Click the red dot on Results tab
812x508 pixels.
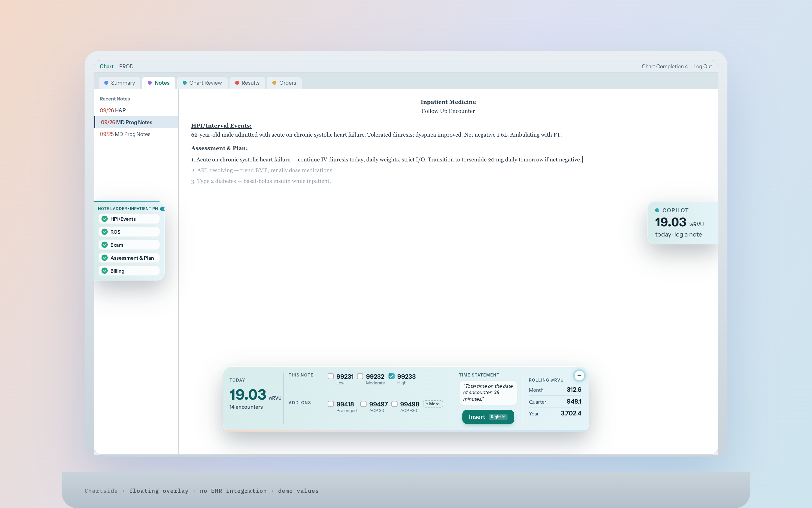(x=237, y=83)
